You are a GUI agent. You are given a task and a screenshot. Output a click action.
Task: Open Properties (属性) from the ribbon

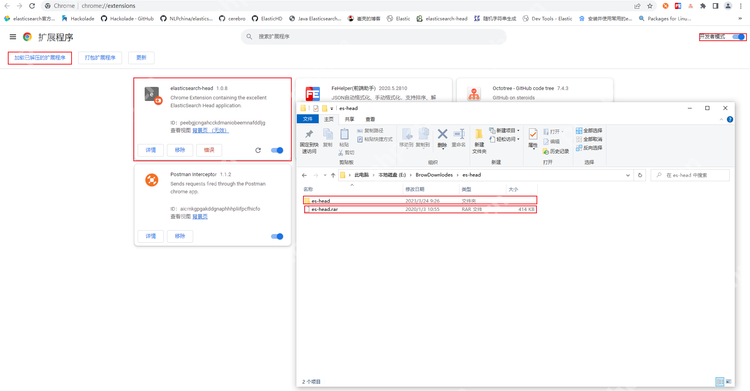pos(533,139)
